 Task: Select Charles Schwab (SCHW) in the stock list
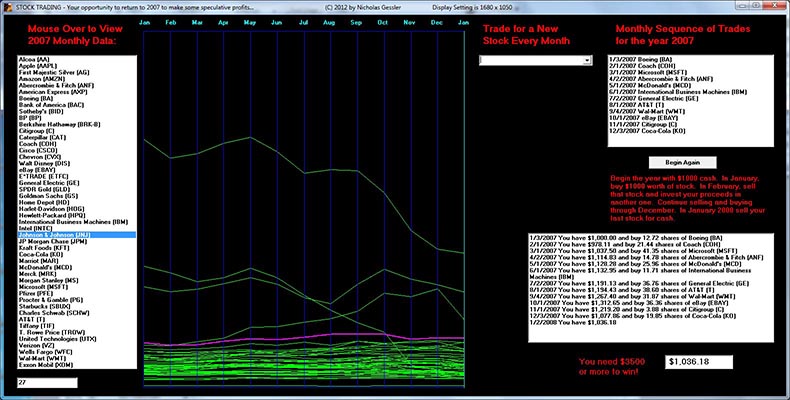coord(77,313)
